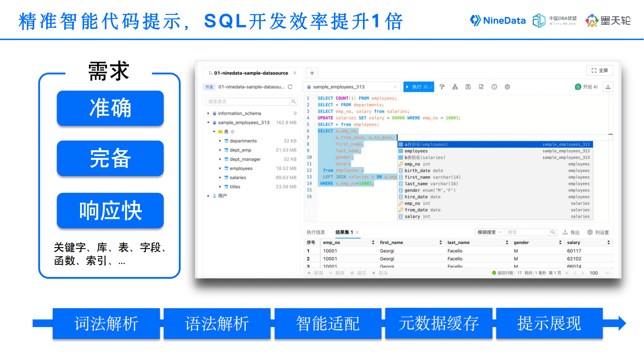Toggle sort on the salary column
644x361 pixels.
609,242
